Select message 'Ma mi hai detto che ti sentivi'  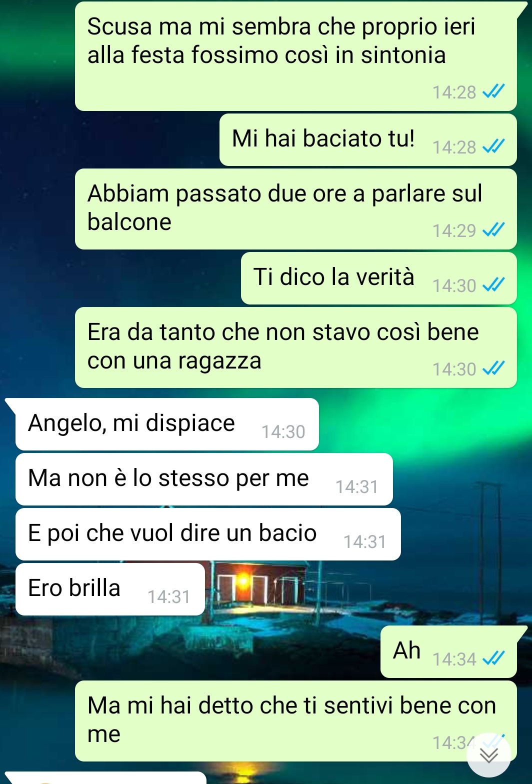296,721
